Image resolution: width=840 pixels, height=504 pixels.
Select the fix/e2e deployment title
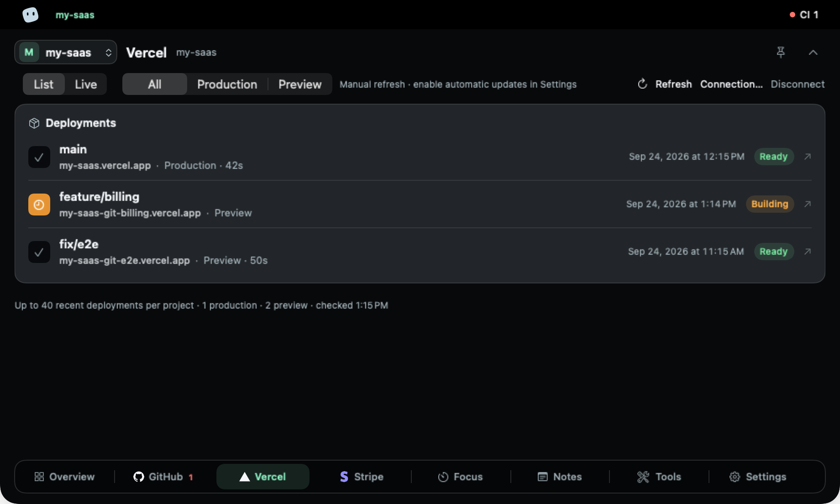(79, 244)
